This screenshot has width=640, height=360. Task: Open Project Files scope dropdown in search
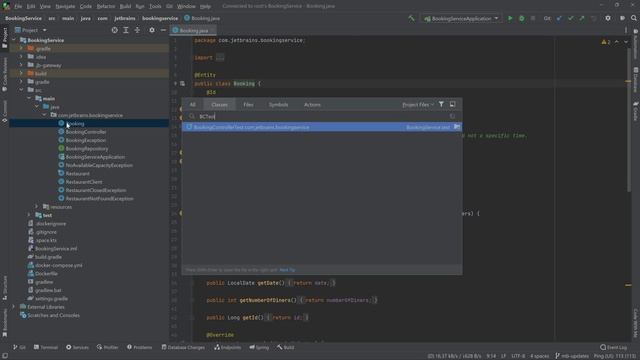pos(418,105)
